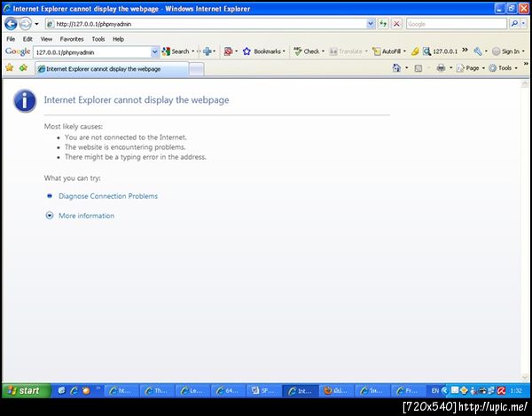This screenshot has height=416, width=532.
Task: Switch to taskbar window labeled 'SF...'
Action: click(x=264, y=391)
